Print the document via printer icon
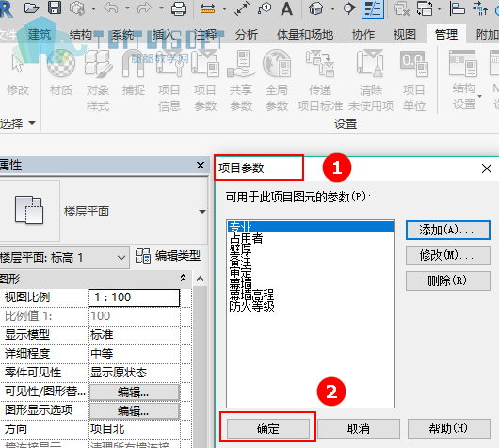Image resolution: width=499 pixels, height=448 pixels. click(179, 8)
